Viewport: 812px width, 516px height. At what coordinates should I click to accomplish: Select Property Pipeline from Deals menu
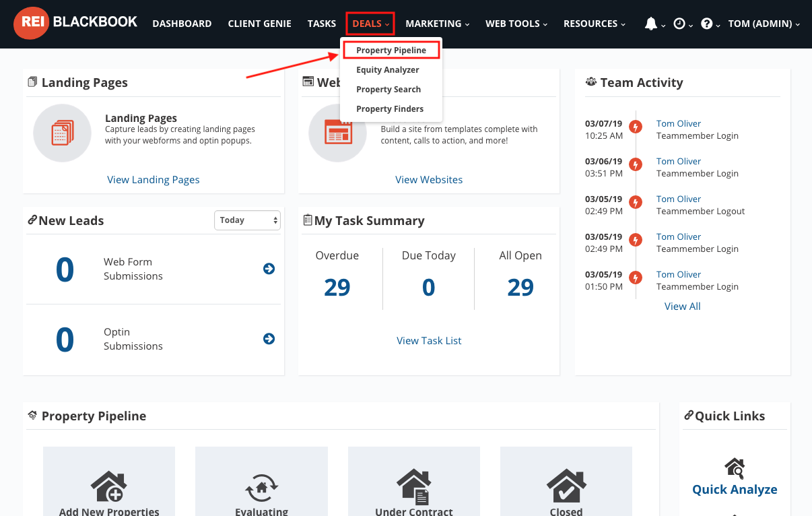point(391,50)
